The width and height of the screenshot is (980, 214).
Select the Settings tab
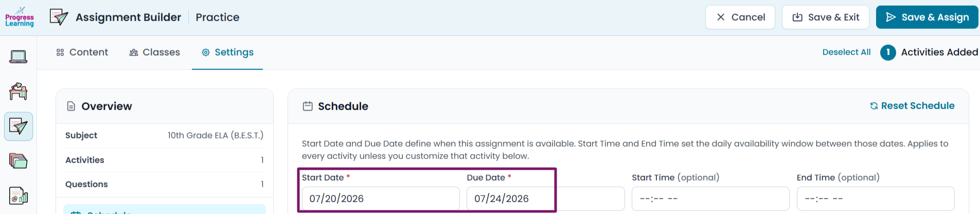coord(227,52)
